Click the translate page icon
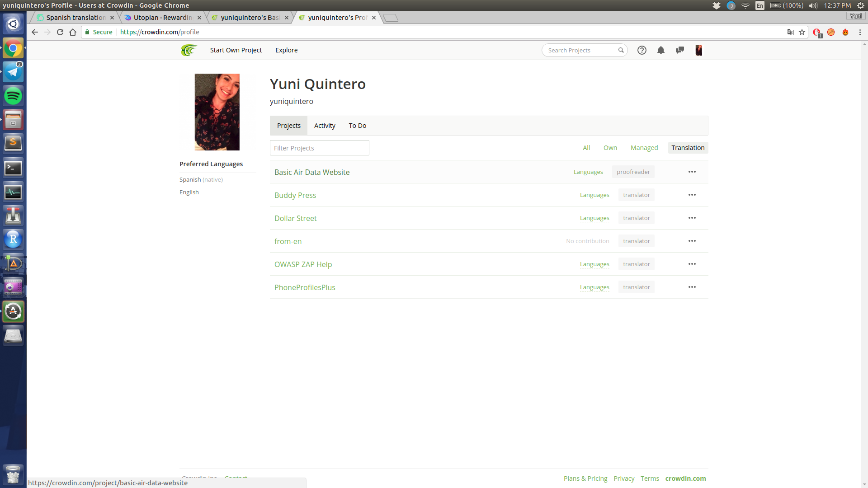This screenshot has height=488, width=868. pos(790,32)
